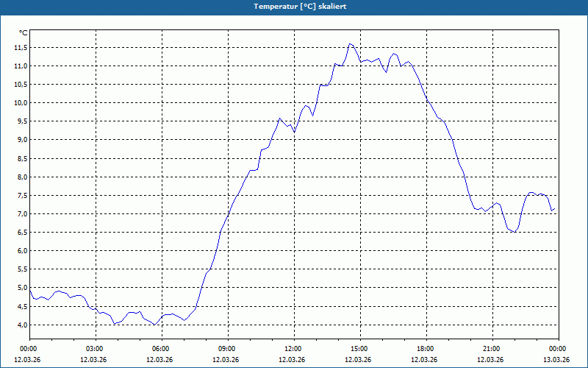The height and width of the screenshot is (368, 588).
Task: Click the curve dip near 22:00
Action: pyautogui.click(x=515, y=232)
